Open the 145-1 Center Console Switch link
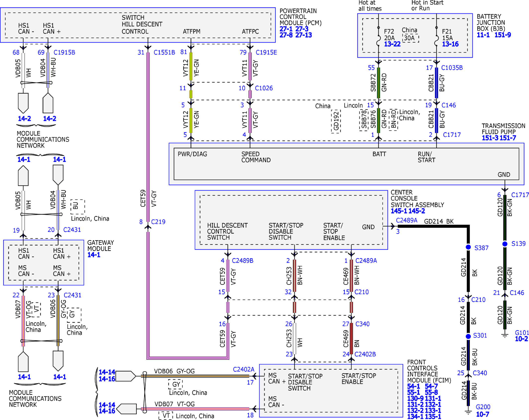529x420 pixels. 399,211
